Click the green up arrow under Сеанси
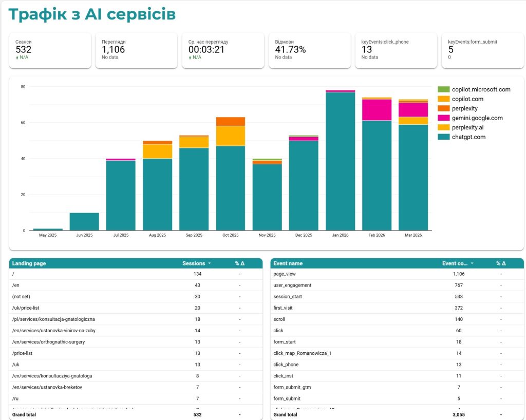 [17, 58]
